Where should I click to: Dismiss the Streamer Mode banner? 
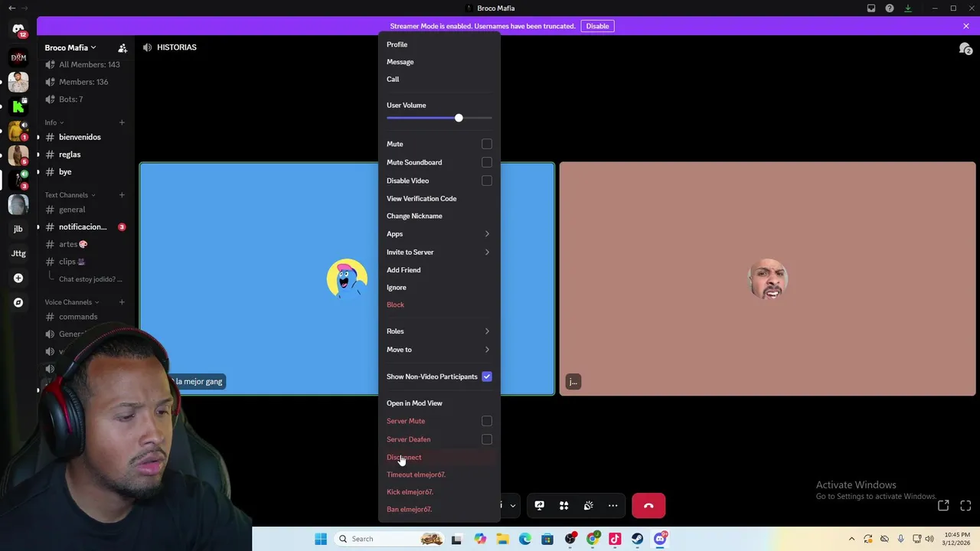pos(965,26)
